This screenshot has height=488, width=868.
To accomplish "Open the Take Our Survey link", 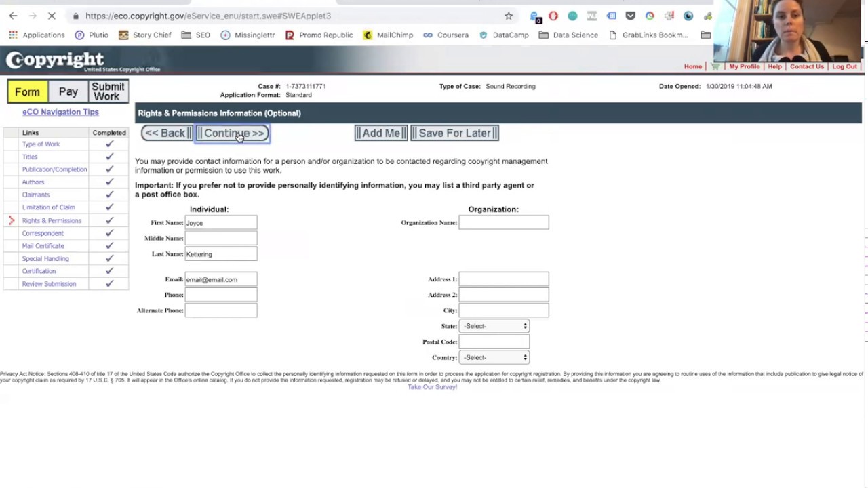I will pos(432,387).
